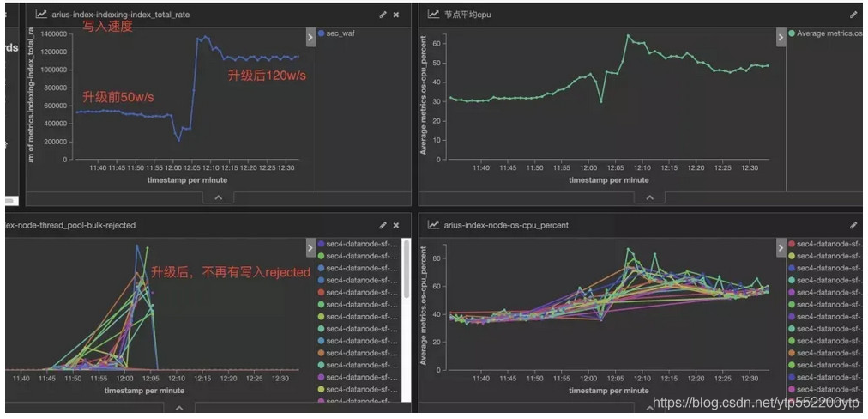Click the thread_pool-bulk-rejected panel title
The image size is (868, 419).
pyautogui.click(x=70, y=225)
